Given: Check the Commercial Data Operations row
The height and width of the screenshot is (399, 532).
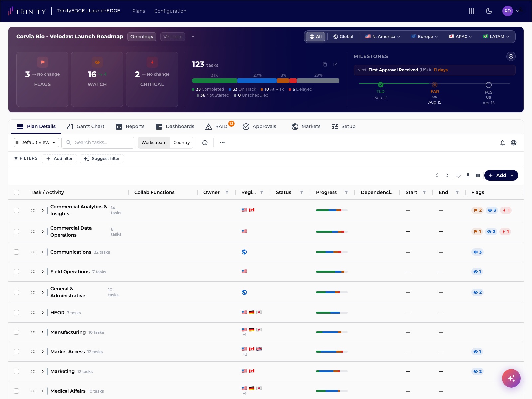Looking at the screenshot, I should pos(16,232).
